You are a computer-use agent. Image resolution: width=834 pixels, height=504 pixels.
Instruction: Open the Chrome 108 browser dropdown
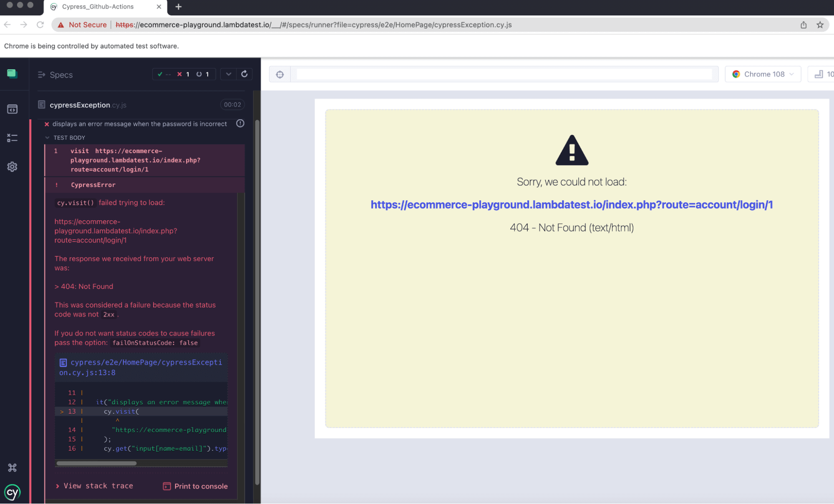point(763,74)
